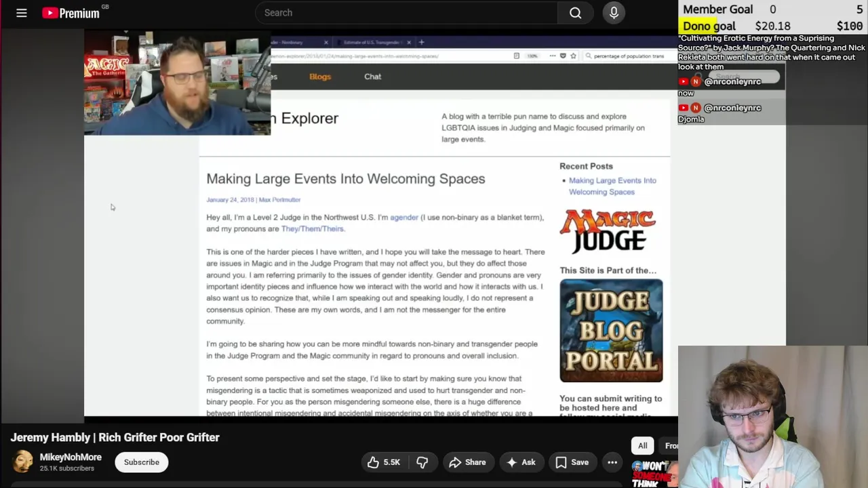Image resolution: width=868 pixels, height=488 pixels.
Task: Follow the agender link
Action: coord(404,218)
